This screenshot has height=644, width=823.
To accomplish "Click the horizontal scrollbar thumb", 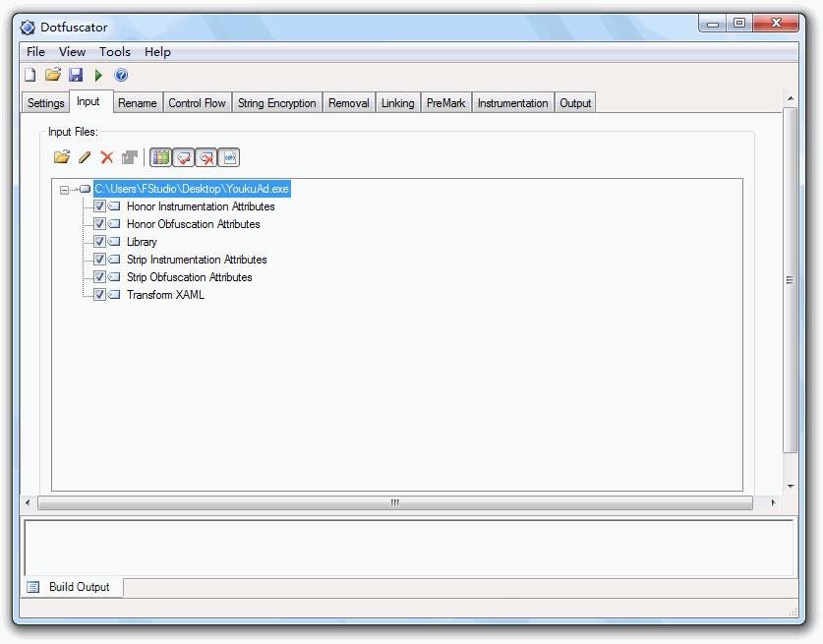I will coord(394,502).
